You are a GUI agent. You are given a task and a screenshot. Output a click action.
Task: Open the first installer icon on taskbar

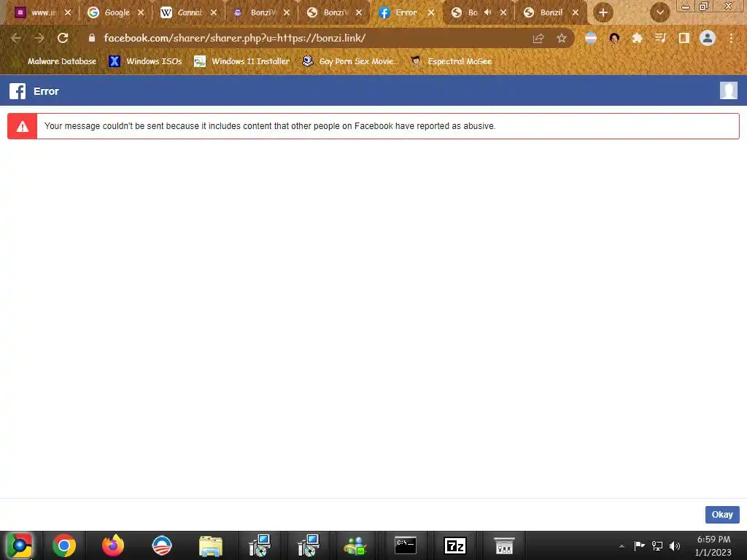(260, 545)
